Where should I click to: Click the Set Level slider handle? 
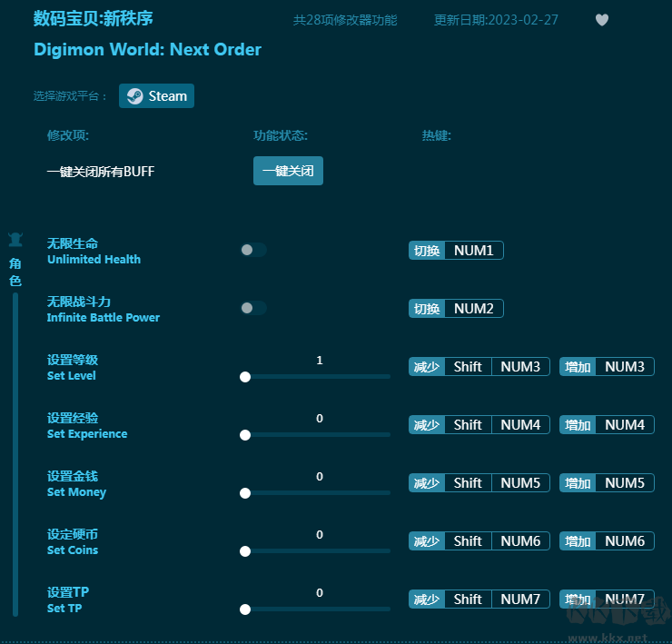pos(245,377)
